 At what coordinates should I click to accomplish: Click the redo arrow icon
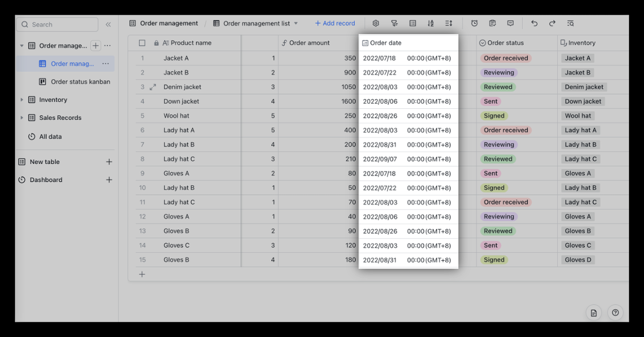pos(552,23)
